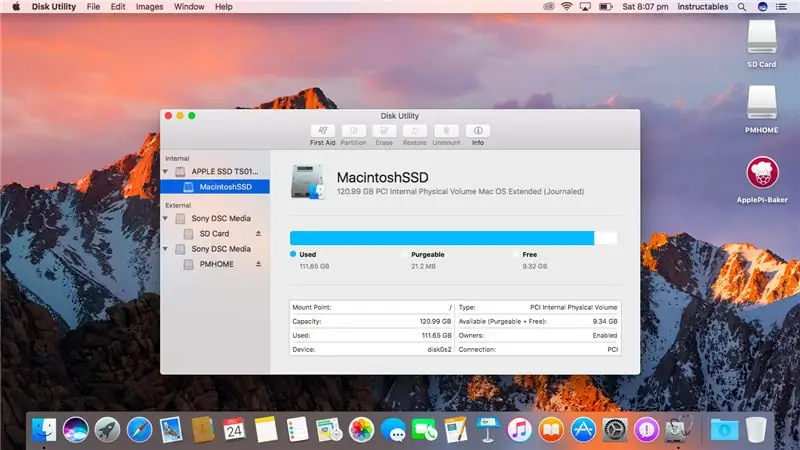The height and width of the screenshot is (450, 800).
Task: Click the Unmount toolbar icon
Action: (446, 131)
